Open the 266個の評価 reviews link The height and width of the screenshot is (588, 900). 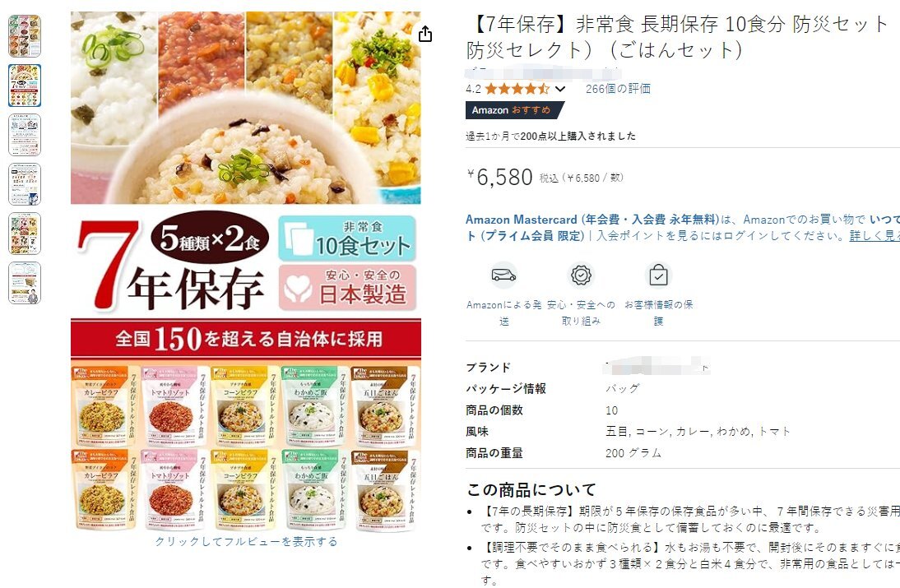[618, 88]
